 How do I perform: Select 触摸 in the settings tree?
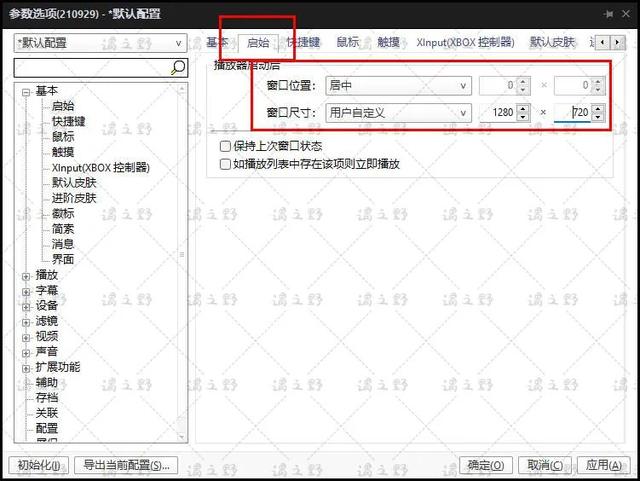coord(63,152)
